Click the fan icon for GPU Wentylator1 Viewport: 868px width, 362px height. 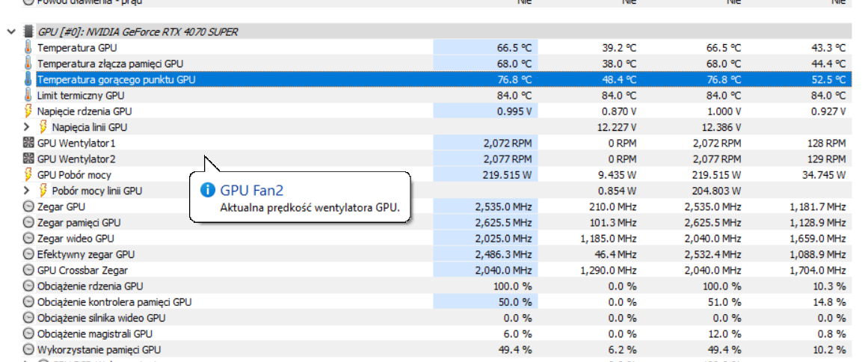[28, 143]
